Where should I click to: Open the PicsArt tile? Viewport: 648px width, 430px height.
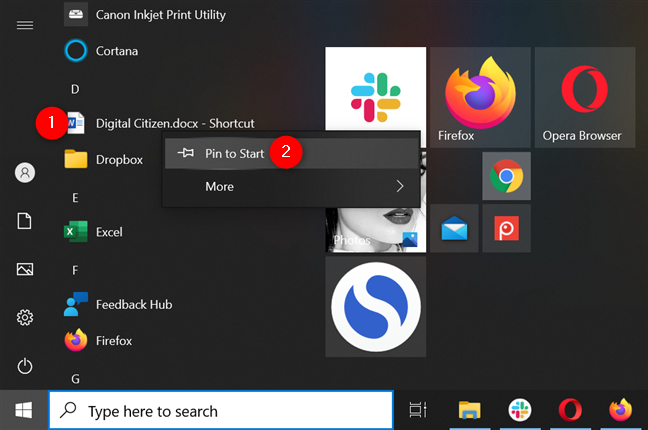[x=506, y=228]
